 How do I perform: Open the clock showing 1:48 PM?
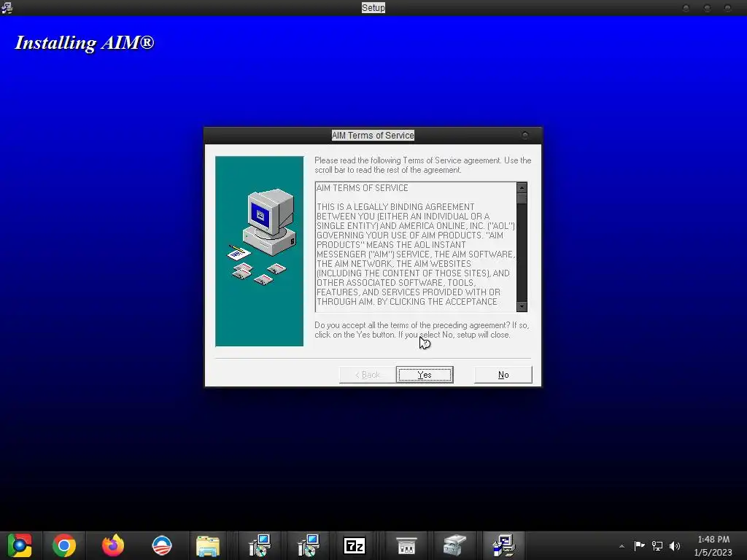click(x=713, y=545)
